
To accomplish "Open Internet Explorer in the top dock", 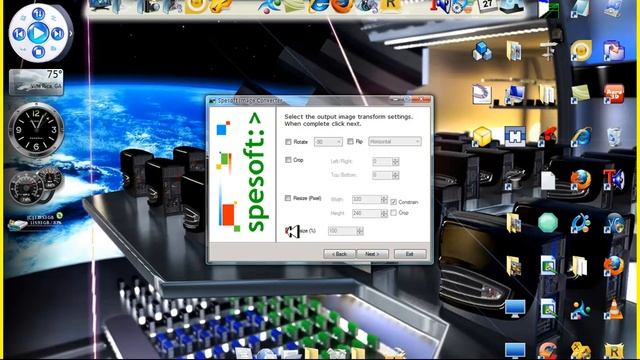I will coord(319,6).
